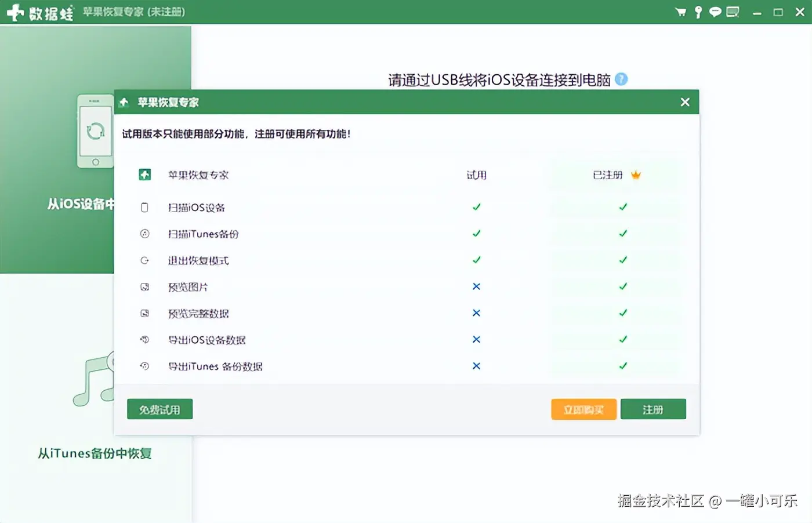
Task: Click the trial X mark for 预览图片
Action: 476,286
